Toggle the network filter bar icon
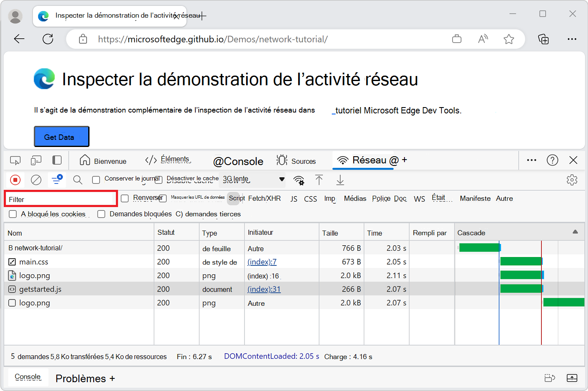588x391 pixels. tap(57, 180)
